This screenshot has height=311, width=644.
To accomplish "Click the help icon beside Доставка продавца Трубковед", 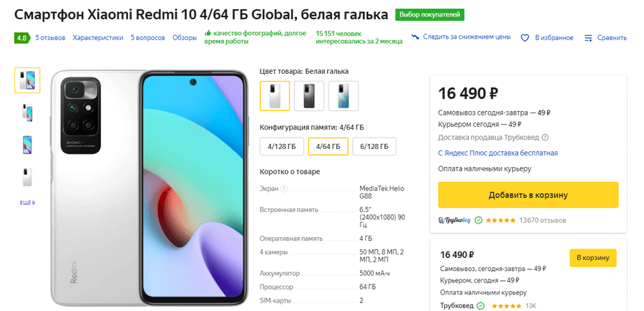I will tap(545, 138).
